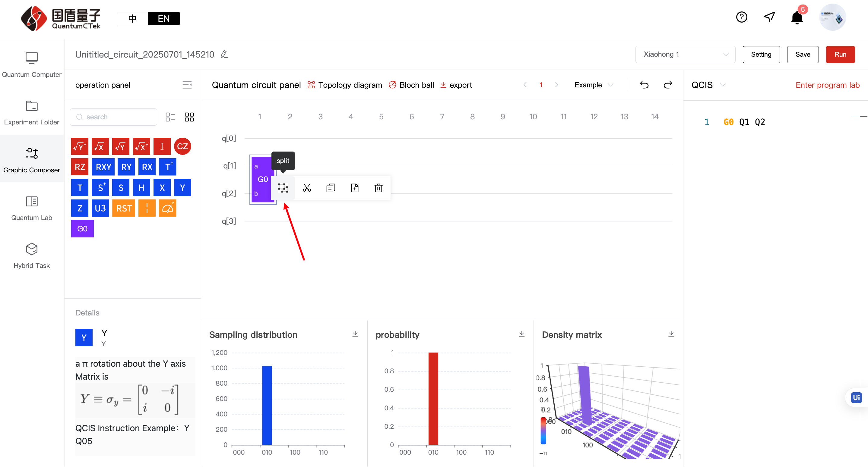Export the quantum circuit
The height and width of the screenshot is (467, 868).
point(456,85)
